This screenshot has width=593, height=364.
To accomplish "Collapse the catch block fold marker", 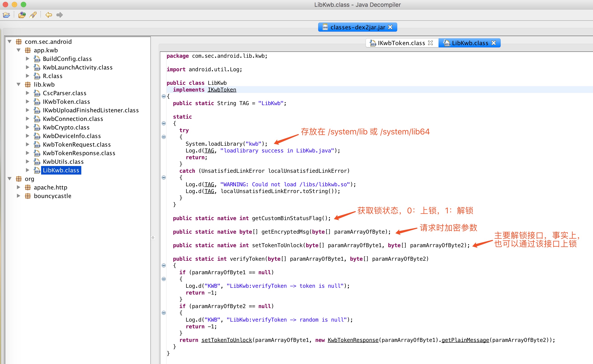I will [x=164, y=177].
